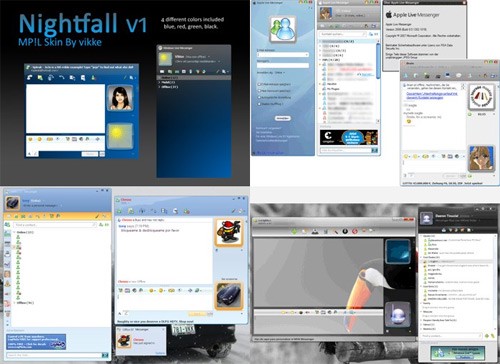
Task: Click the contact search field in the Apple skin contact list
Action: (x=343, y=34)
